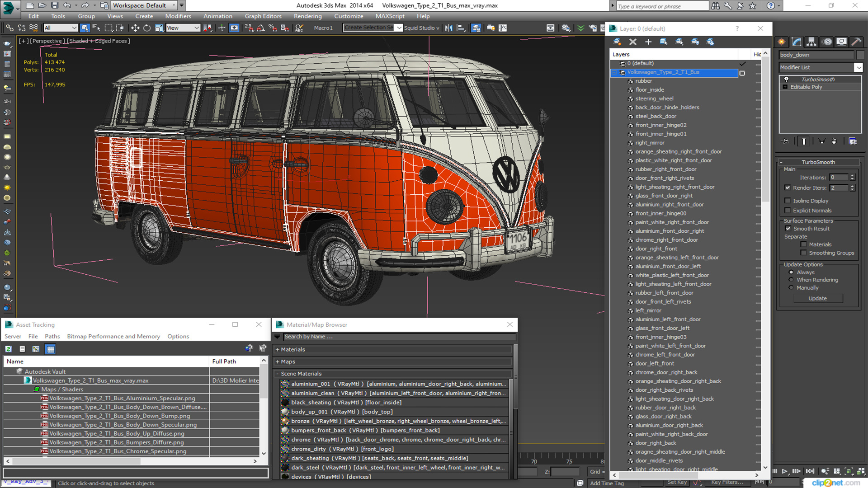Click the Shaded + Edged Faces viewport label
This screenshot has width=868, height=488.
click(98, 41)
